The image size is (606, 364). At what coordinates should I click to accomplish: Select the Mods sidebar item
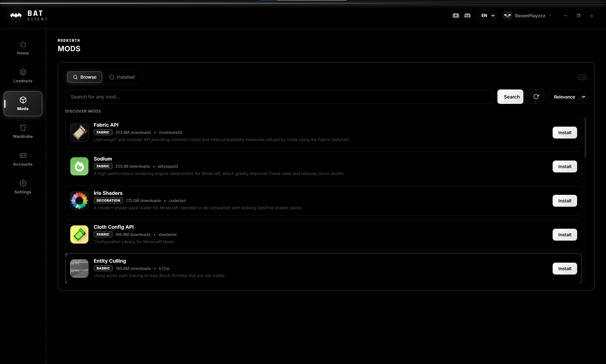(23, 104)
